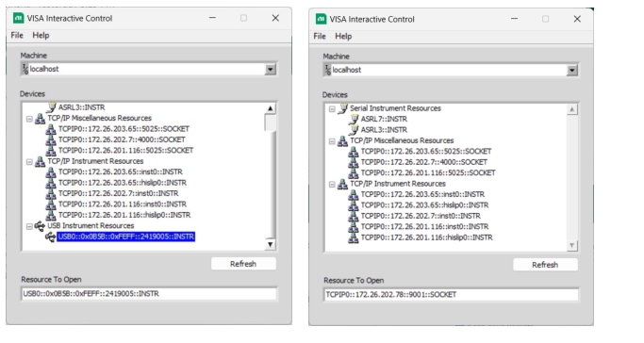Viewport: 644px width, 343px height.
Task: Click Refresh button in right window
Action: pos(545,265)
